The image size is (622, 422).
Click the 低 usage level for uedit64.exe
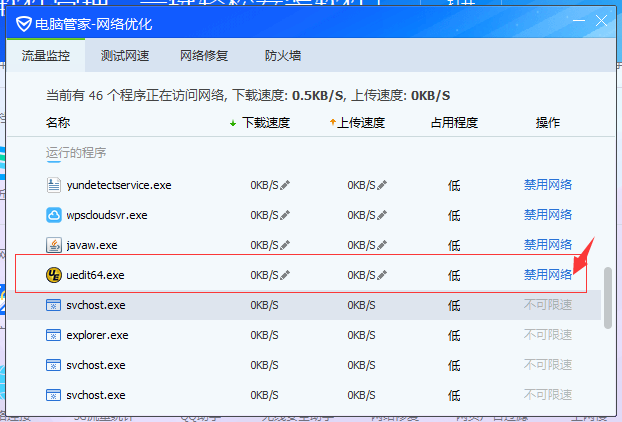click(x=454, y=275)
